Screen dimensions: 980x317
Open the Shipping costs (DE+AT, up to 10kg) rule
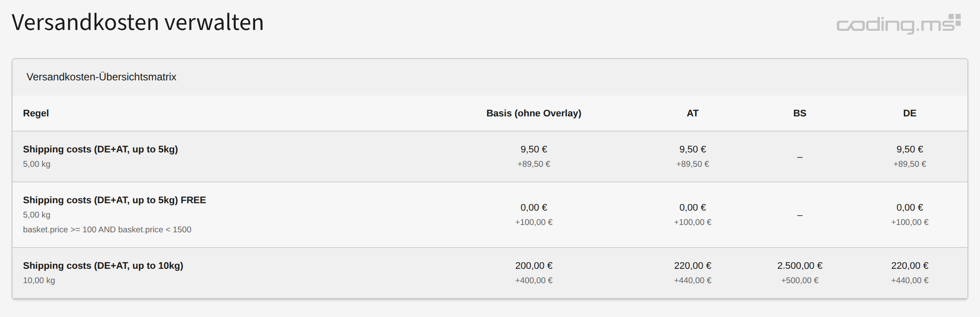(103, 266)
